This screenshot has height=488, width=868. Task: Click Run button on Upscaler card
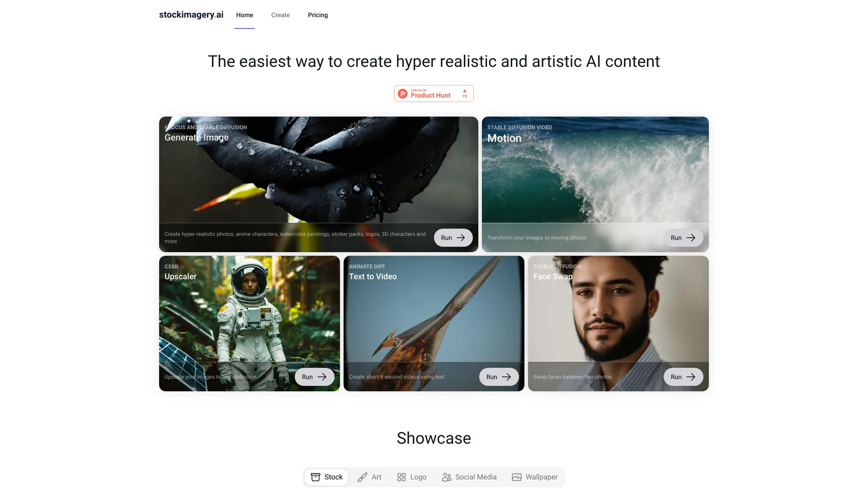[x=314, y=376]
